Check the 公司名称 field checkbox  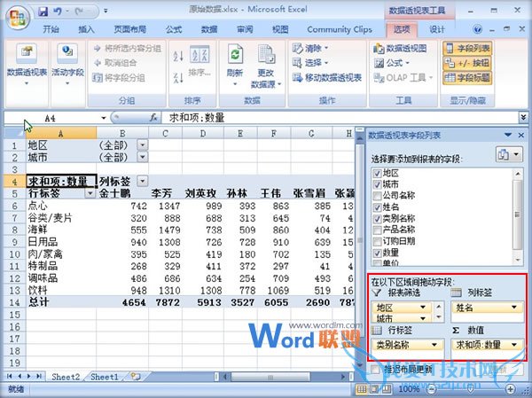377,196
